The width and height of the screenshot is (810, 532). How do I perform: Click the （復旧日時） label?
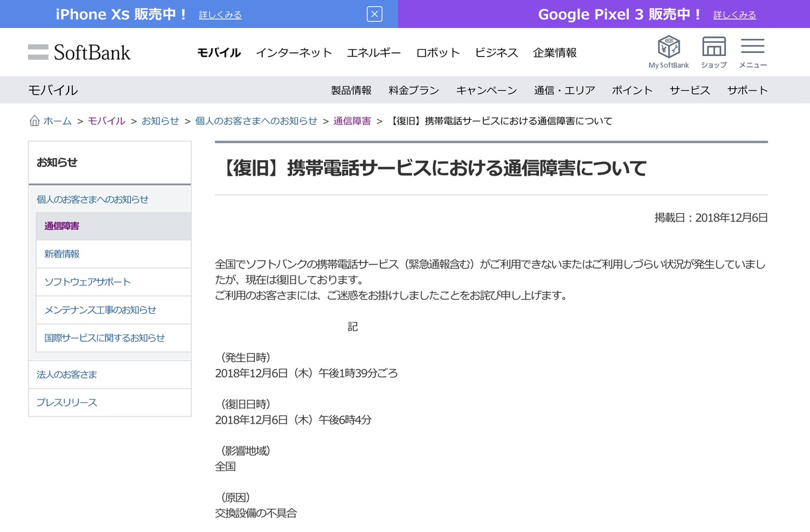click(x=245, y=405)
